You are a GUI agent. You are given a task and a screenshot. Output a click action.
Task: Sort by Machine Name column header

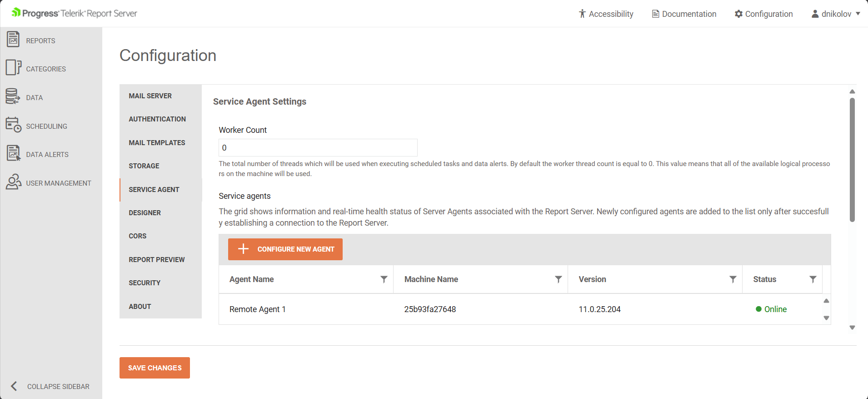click(431, 279)
